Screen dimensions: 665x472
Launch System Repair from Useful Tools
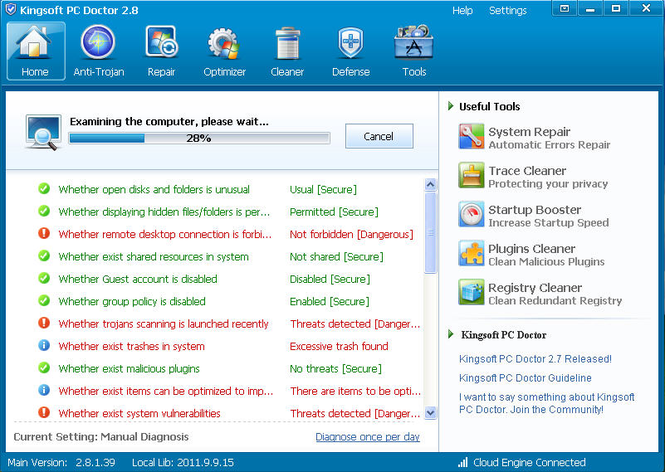coord(528,137)
